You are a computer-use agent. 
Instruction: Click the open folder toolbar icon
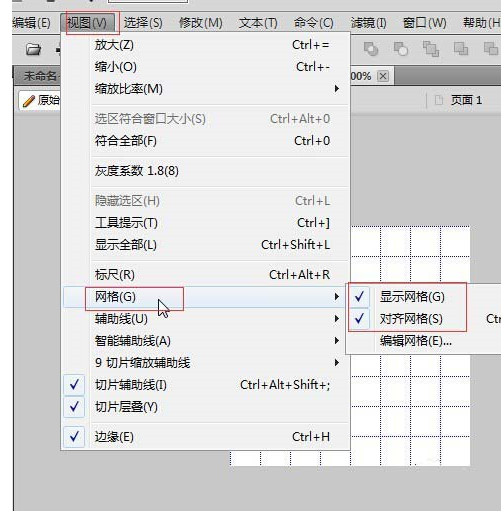(33, 49)
